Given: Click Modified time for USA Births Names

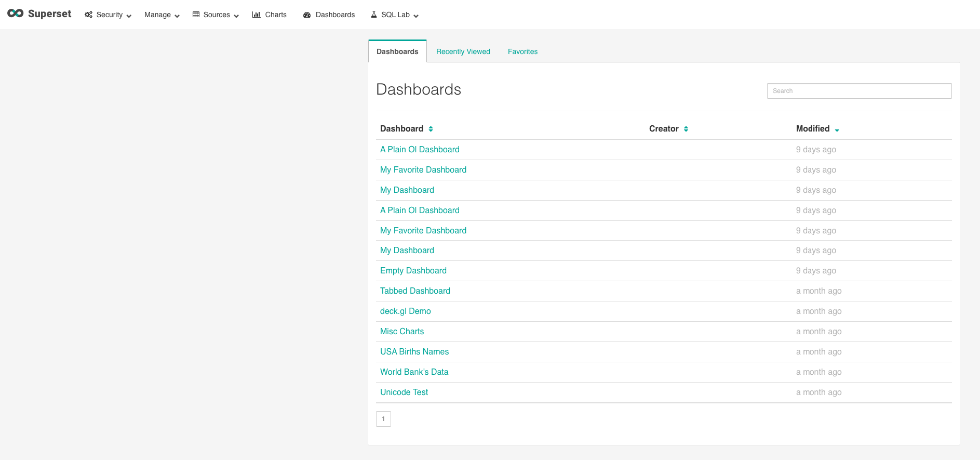Looking at the screenshot, I should click(818, 352).
